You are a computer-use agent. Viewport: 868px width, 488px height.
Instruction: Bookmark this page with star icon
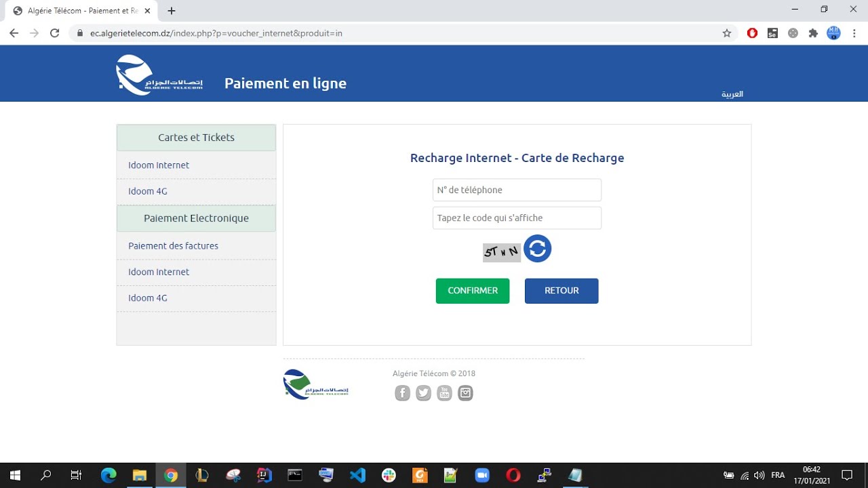tap(727, 33)
